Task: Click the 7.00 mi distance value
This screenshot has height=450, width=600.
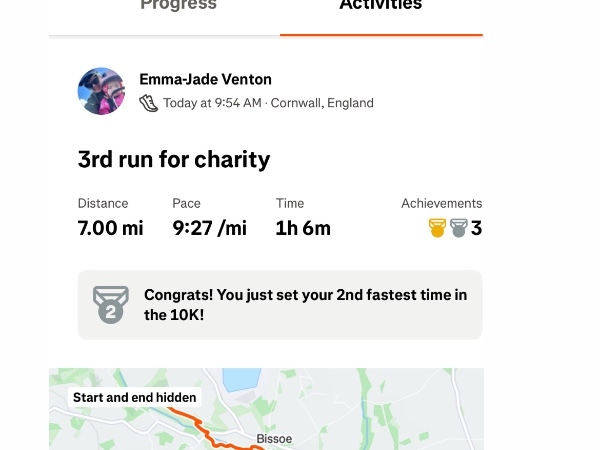Action: pyautogui.click(x=111, y=228)
